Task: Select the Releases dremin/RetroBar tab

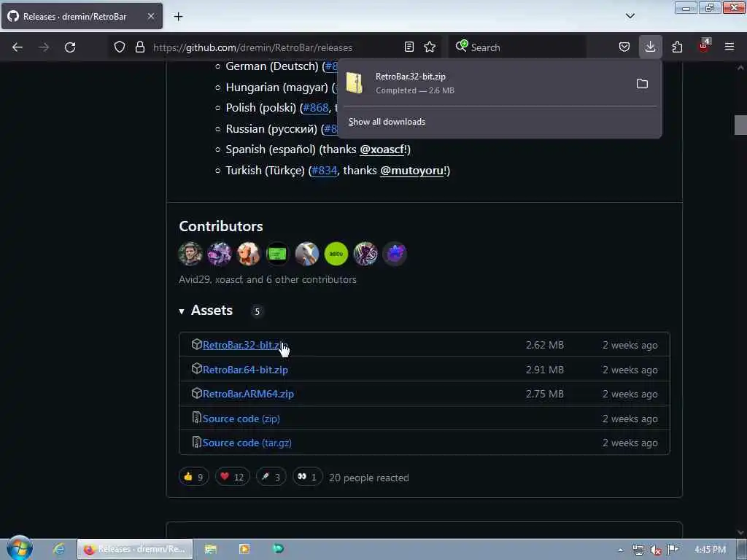Action: (82, 17)
